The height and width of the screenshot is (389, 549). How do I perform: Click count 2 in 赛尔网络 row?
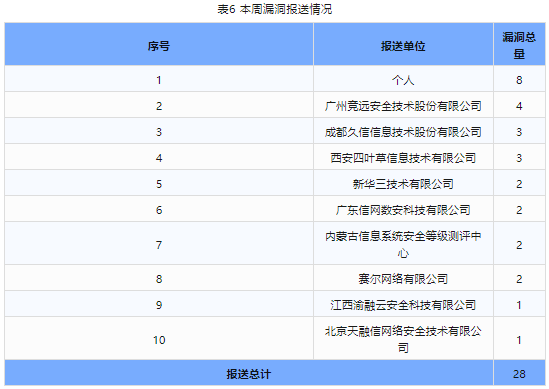pos(519,279)
